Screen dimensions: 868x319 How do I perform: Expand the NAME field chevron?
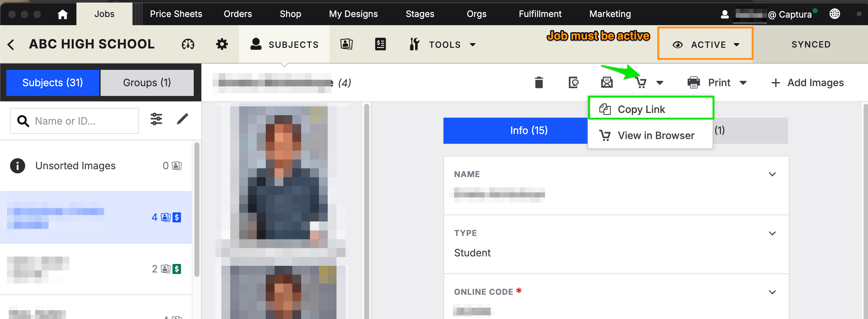click(x=772, y=174)
